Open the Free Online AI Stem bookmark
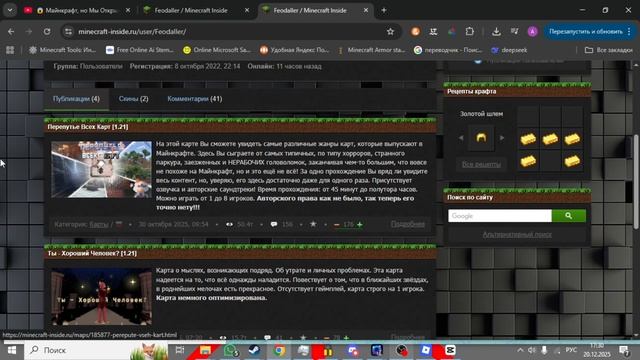Screen dimensions: 640x360 tap(140, 50)
